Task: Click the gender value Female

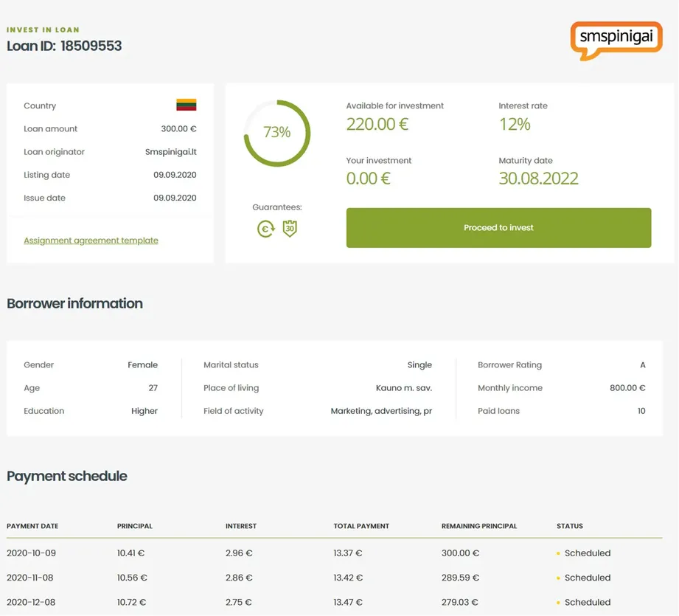Action: point(142,365)
